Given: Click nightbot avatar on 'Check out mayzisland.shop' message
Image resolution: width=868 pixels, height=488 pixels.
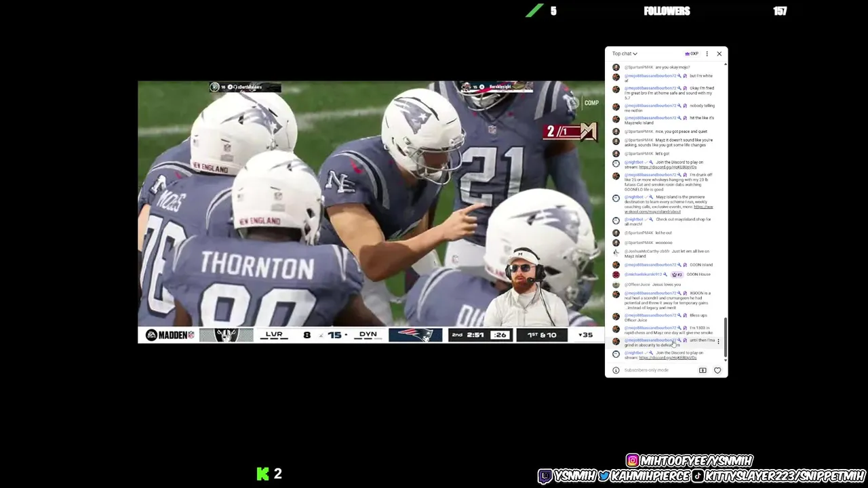Looking at the screenshot, I should tap(616, 220).
